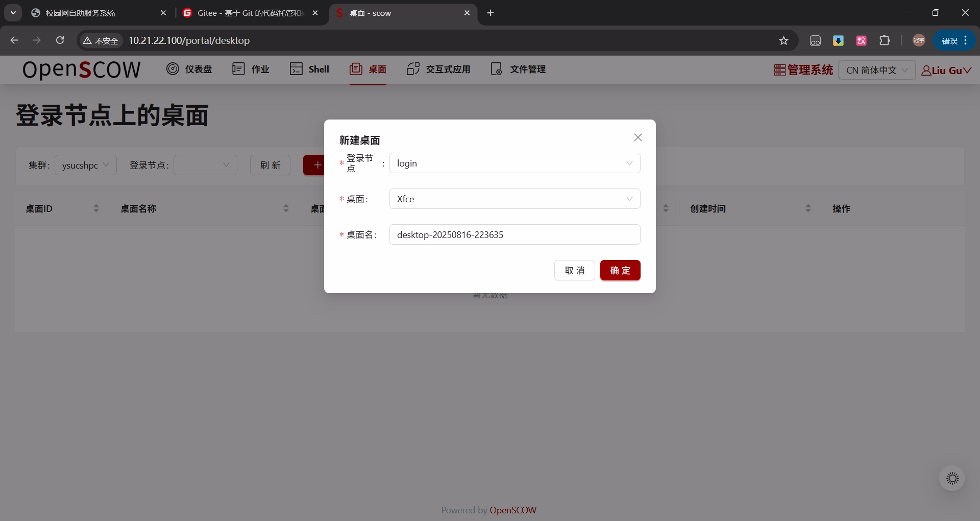Click the favorite star in address bar
This screenshot has height=521, width=980.
(784, 40)
